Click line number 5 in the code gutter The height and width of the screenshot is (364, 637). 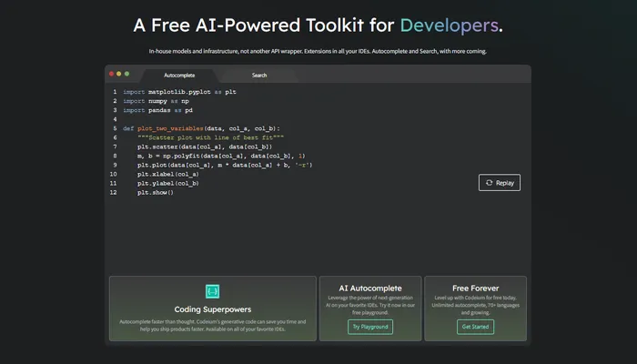pos(114,128)
